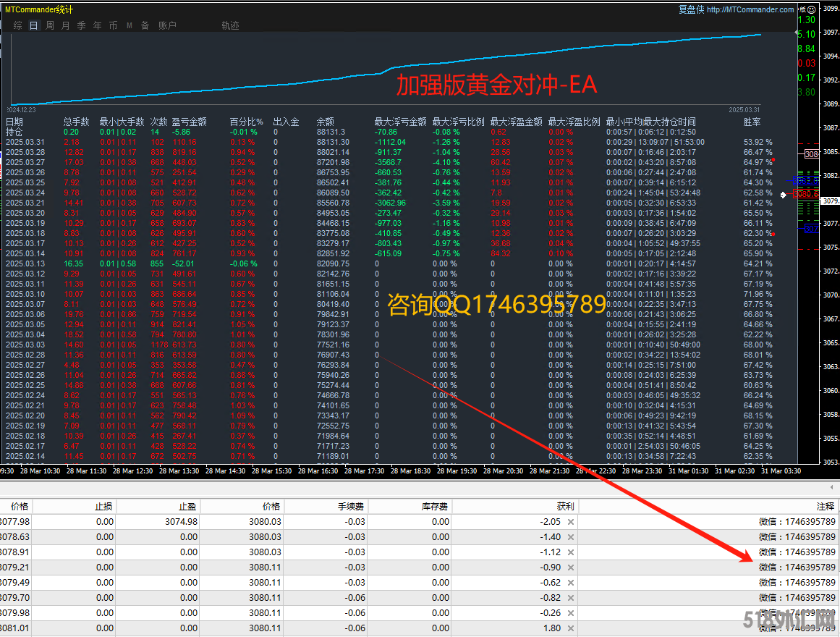Sort by the 注释 comment column header
The width and height of the screenshot is (840, 637).
pos(825,507)
